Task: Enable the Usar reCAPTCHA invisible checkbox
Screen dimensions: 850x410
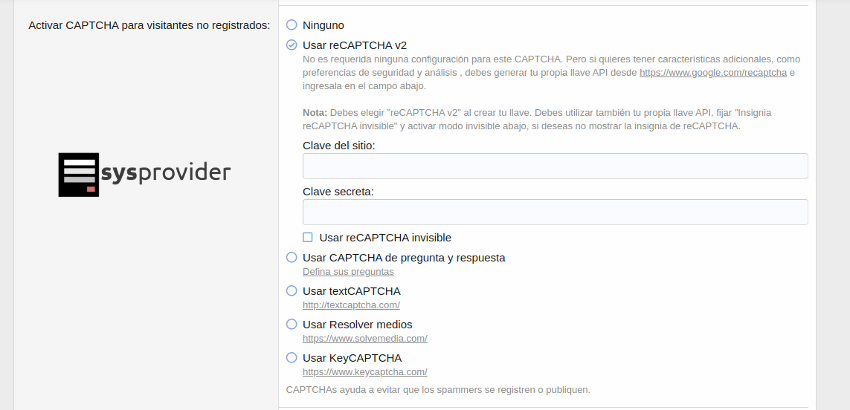Action: click(308, 237)
